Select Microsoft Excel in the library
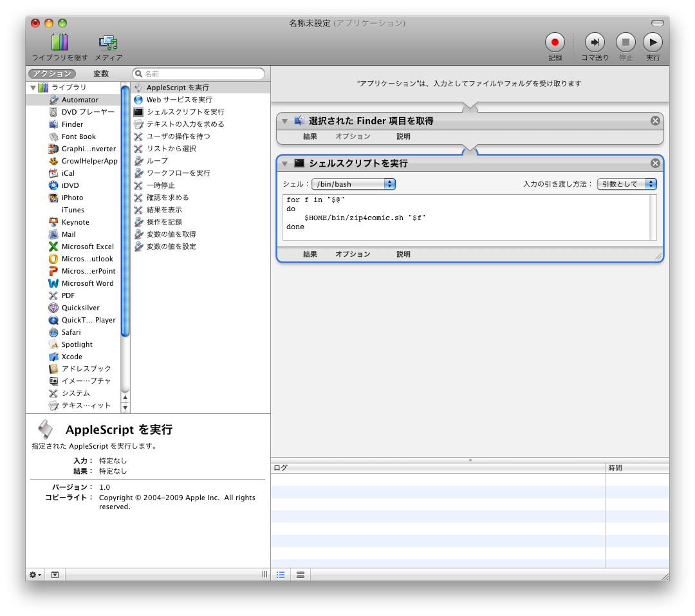 [x=73, y=247]
